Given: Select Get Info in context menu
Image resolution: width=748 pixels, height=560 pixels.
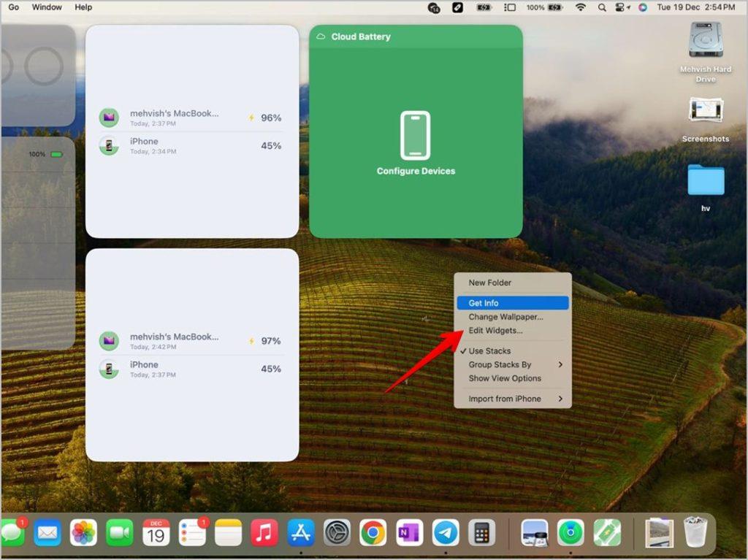Looking at the screenshot, I should pos(513,303).
